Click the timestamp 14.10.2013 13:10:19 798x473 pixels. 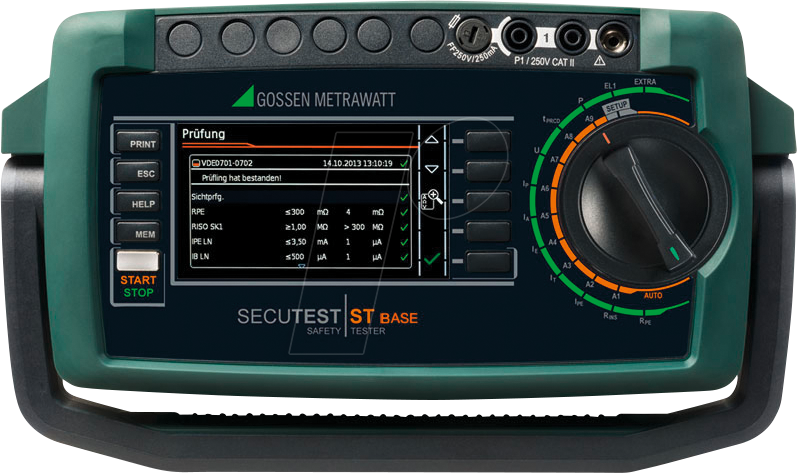(x=358, y=163)
